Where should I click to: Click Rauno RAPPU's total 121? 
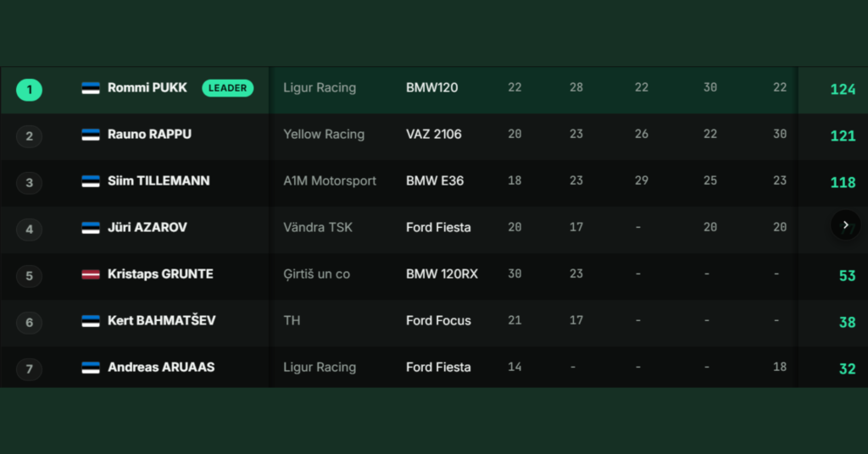843,136
